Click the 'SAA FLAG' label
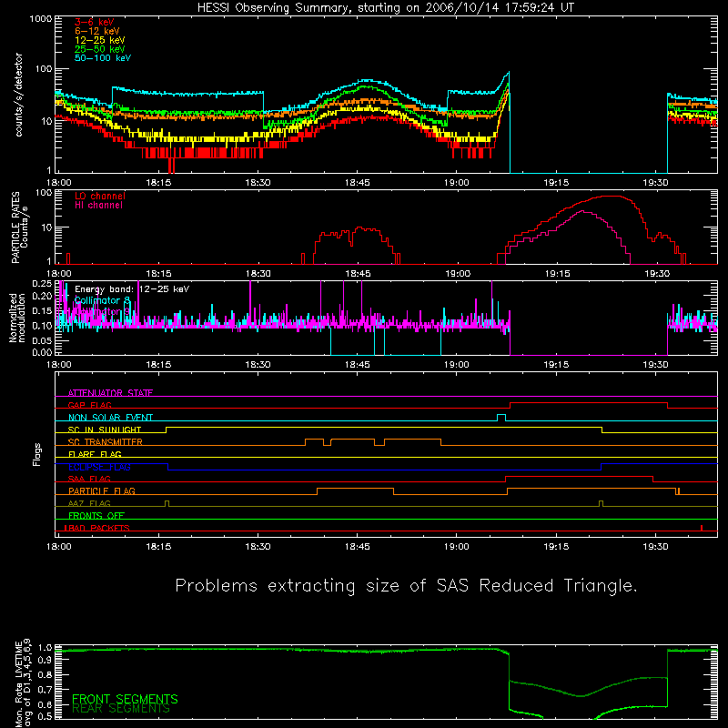This screenshot has width=728, height=728. pos(89,479)
